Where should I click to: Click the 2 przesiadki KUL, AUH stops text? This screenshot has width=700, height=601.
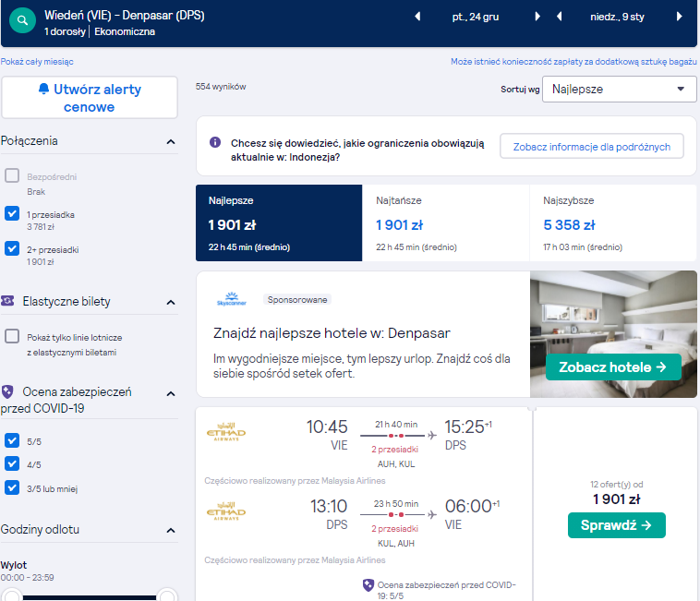[x=395, y=535]
